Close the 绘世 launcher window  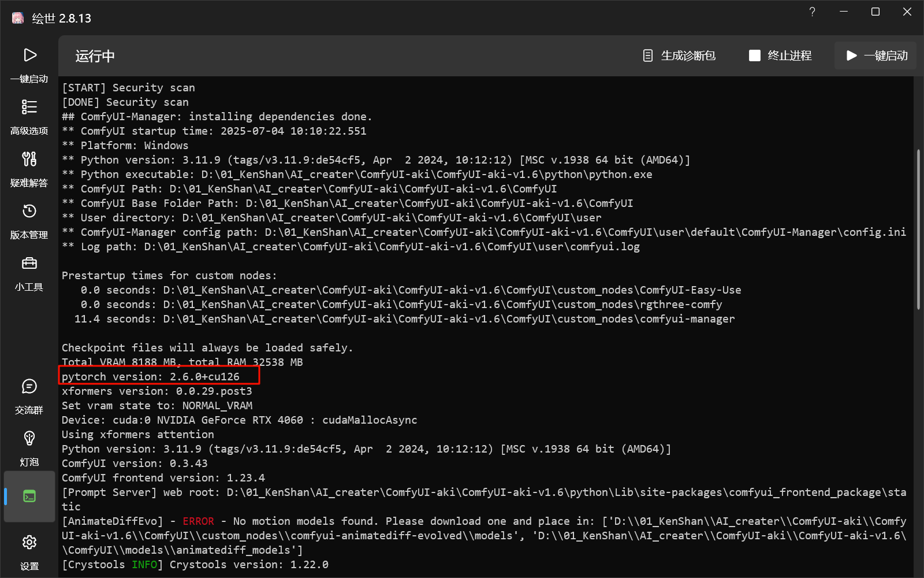907,12
